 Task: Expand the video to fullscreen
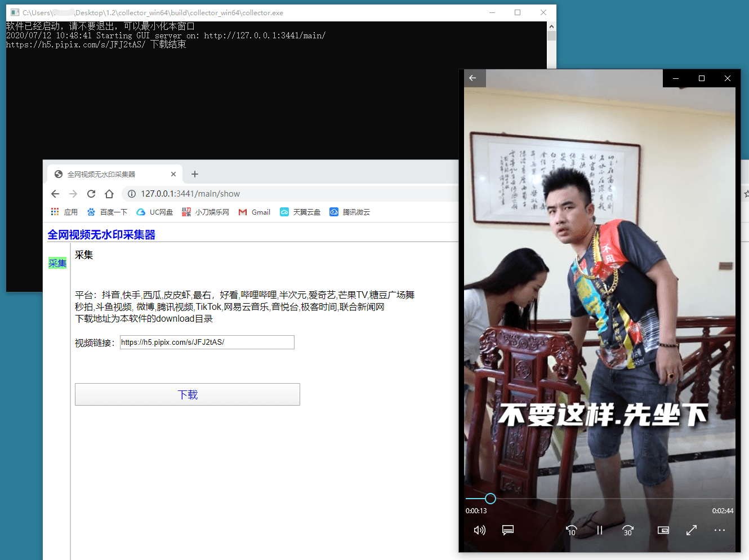(692, 530)
